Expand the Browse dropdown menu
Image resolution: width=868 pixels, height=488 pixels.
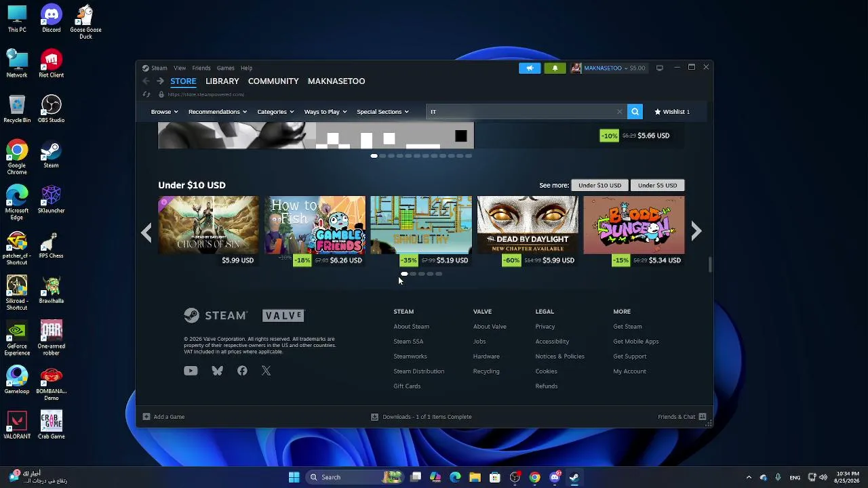pyautogui.click(x=164, y=112)
